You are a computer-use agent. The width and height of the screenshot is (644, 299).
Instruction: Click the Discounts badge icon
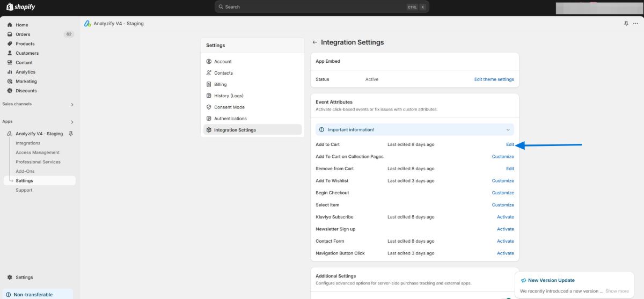click(10, 91)
